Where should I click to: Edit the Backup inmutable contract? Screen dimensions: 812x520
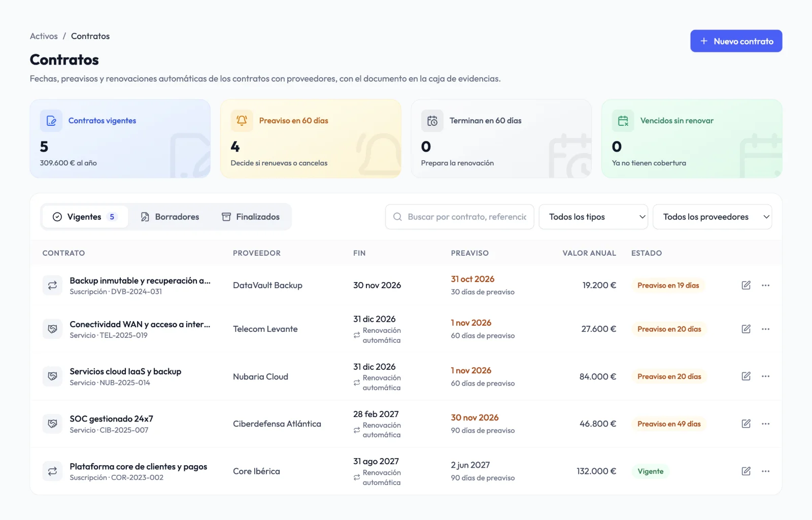(x=746, y=285)
